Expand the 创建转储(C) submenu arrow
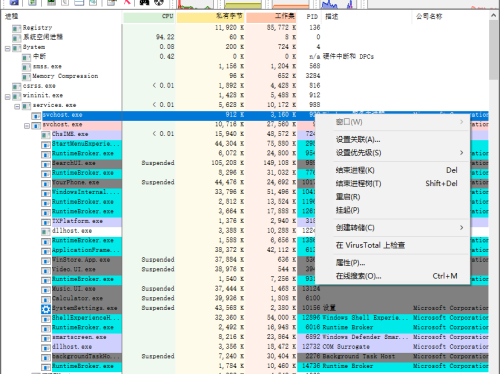 click(x=462, y=228)
